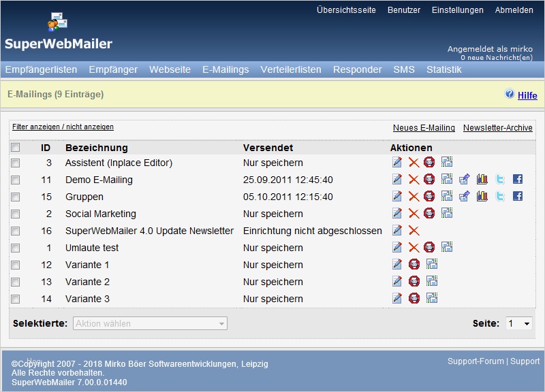Edit the Umlaute test mailing
The image size is (545, 392).
click(x=397, y=247)
